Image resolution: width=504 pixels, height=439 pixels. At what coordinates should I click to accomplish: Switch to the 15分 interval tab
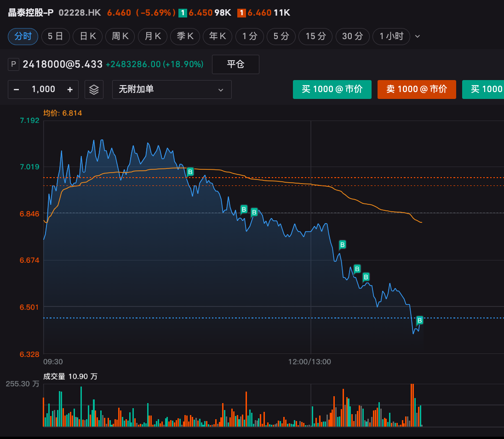[x=315, y=36]
